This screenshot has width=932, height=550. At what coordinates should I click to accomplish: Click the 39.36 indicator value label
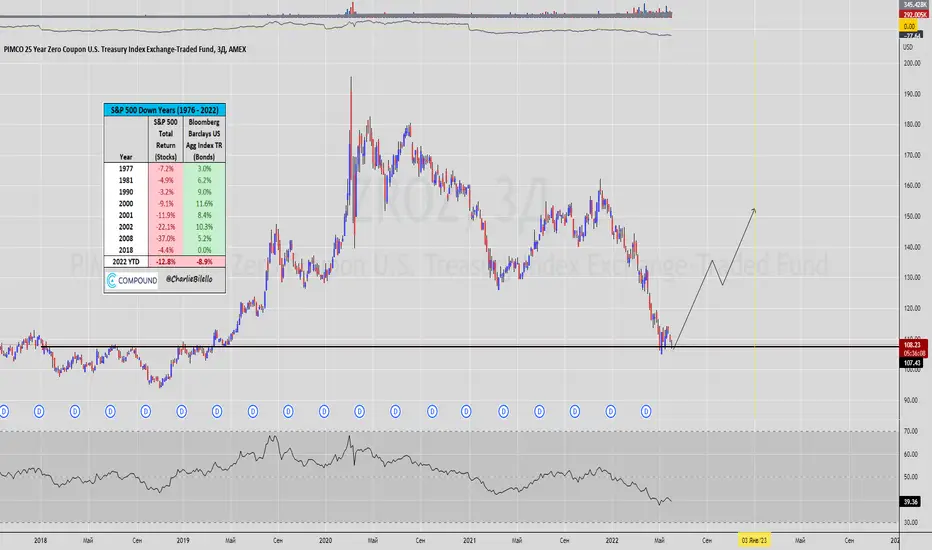click(x=911, y=502)
